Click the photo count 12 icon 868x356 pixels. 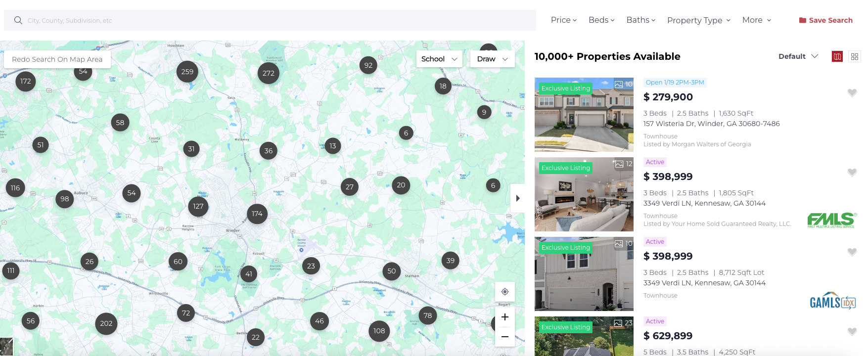coord(624,164)
